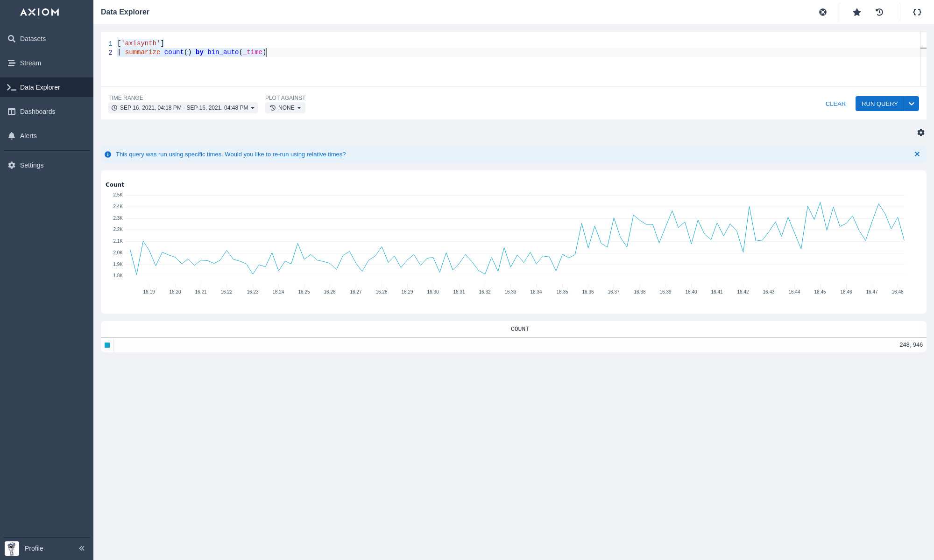
Task: Collapse sidebar with double chevron icon
Action: tap(82, 548)
